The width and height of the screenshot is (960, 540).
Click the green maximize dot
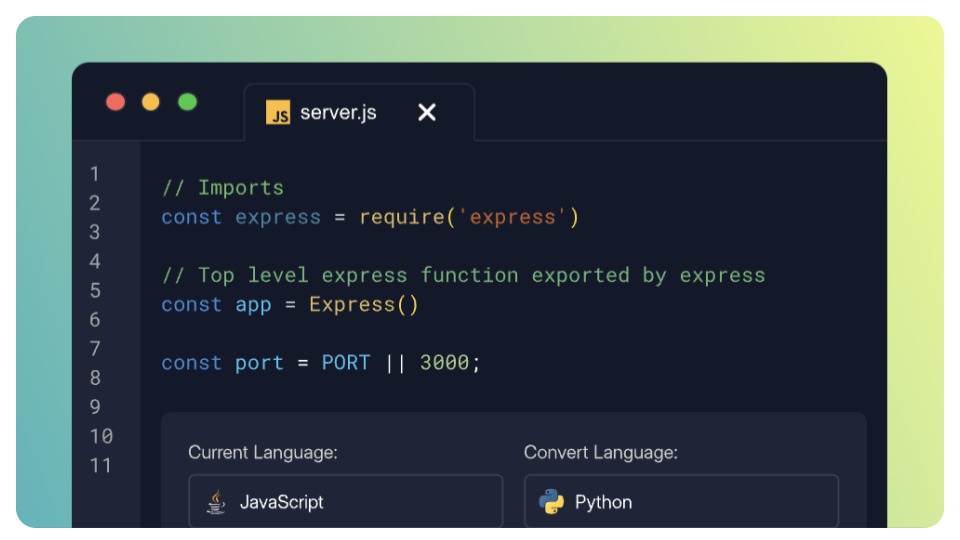[x=187, y=102]
